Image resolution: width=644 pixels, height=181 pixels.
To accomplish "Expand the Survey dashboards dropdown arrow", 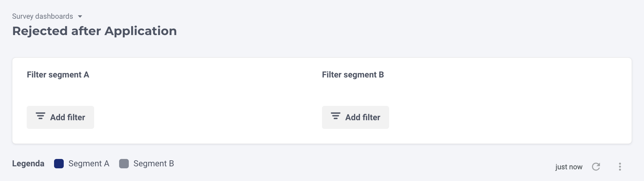I will [80, 16].
